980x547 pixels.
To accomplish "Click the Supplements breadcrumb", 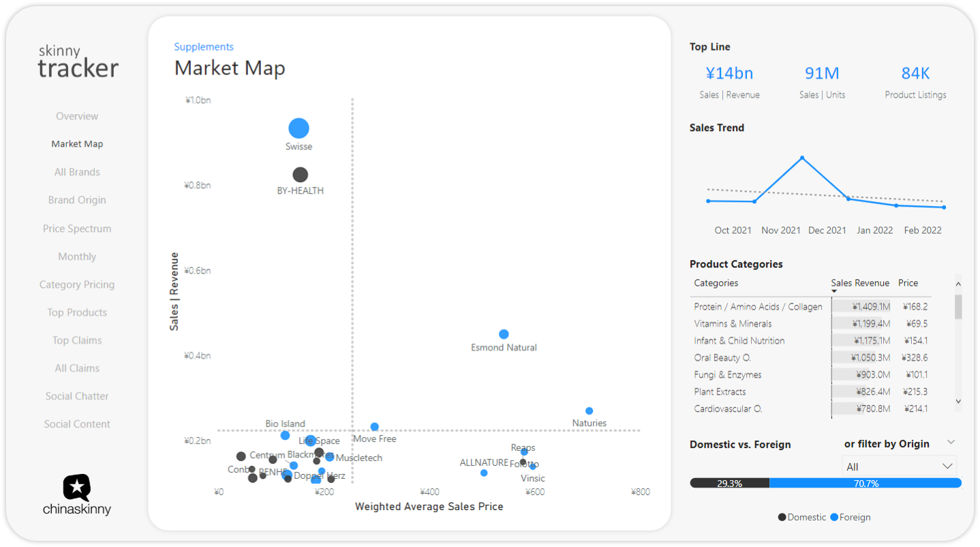I will (204, 47).
